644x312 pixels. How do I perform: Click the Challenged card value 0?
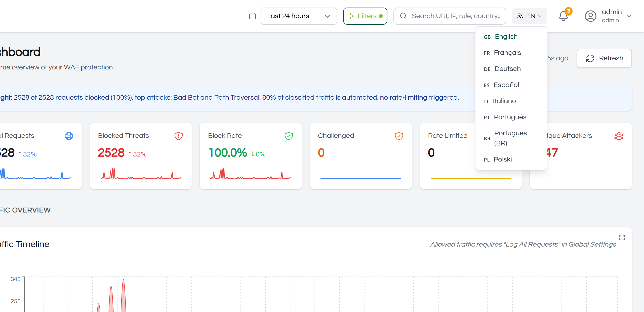tap(321, 153)
